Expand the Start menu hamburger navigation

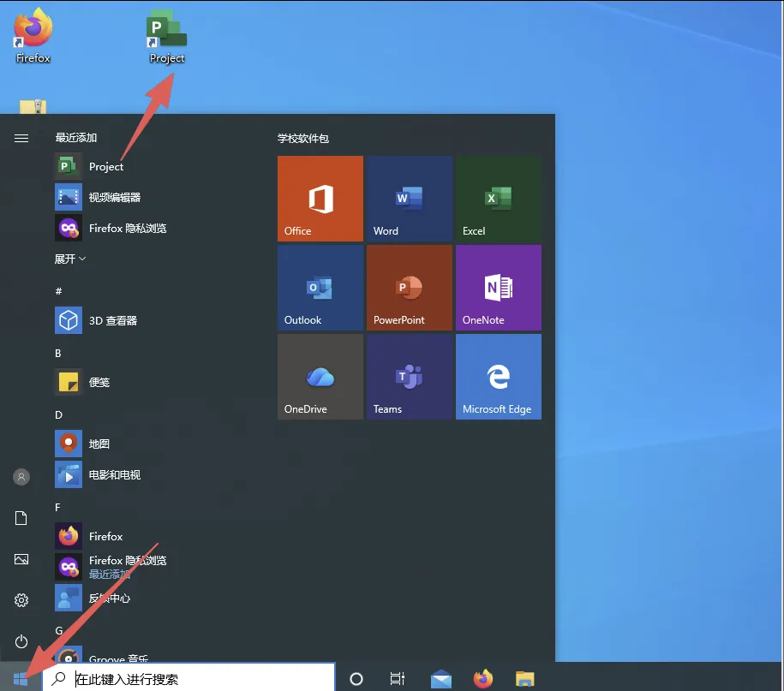click(21, 138)
